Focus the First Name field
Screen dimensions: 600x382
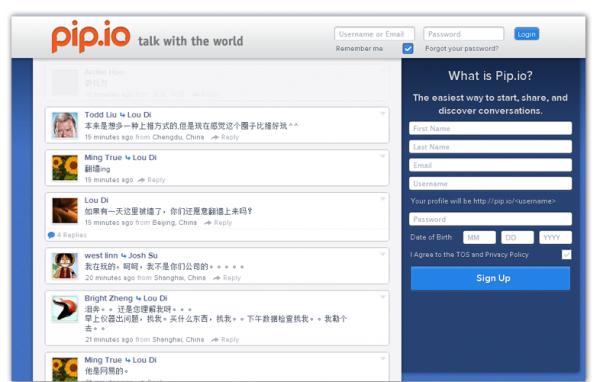[490, 129]
